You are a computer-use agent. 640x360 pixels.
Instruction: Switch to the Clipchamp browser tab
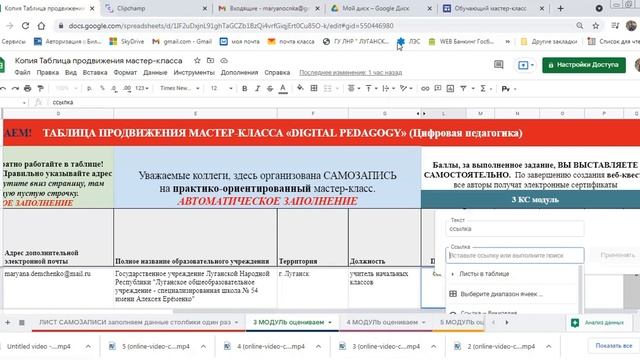(x=156, y=8)
